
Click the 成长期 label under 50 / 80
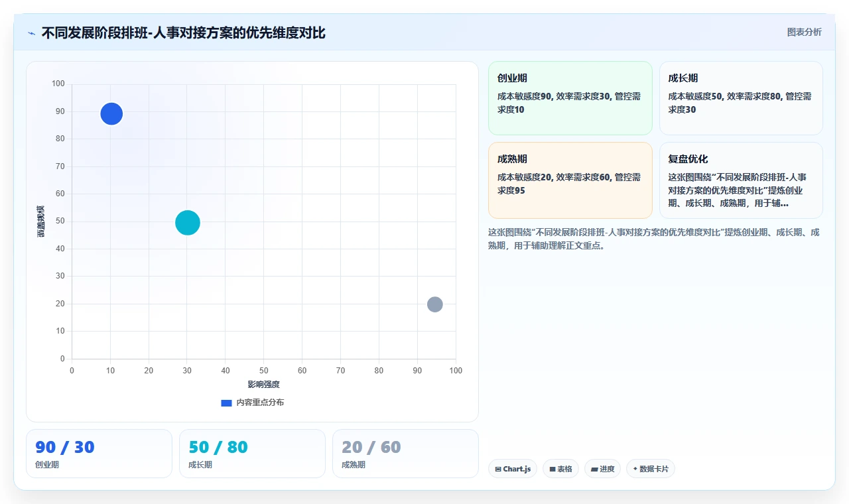tap(200, 465)
